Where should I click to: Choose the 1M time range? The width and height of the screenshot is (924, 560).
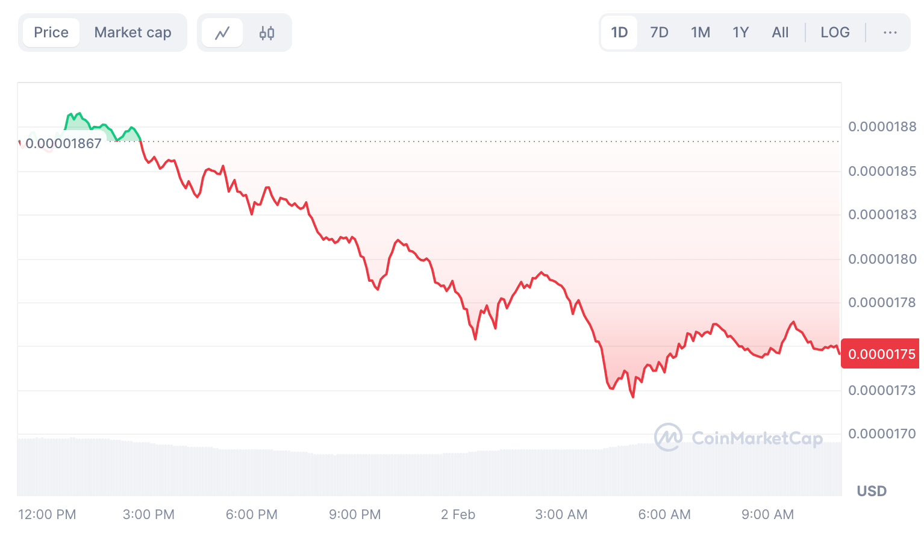701,33
